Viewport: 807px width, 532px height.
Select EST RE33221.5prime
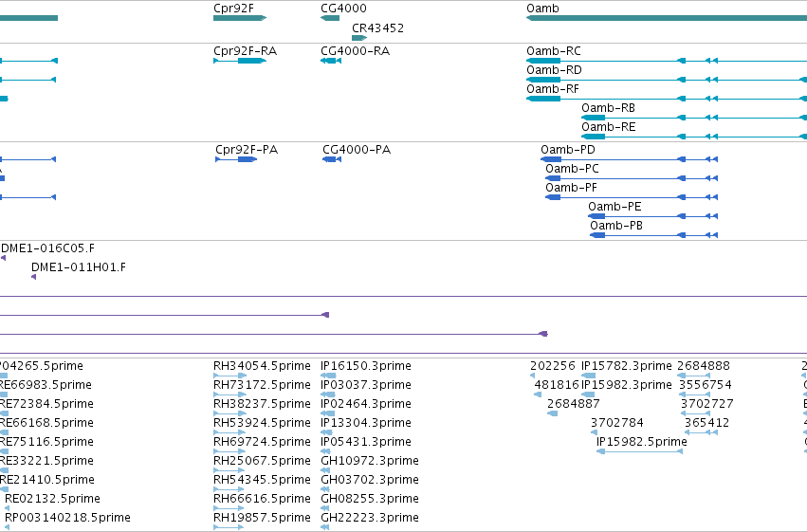(x=46, y=461)
